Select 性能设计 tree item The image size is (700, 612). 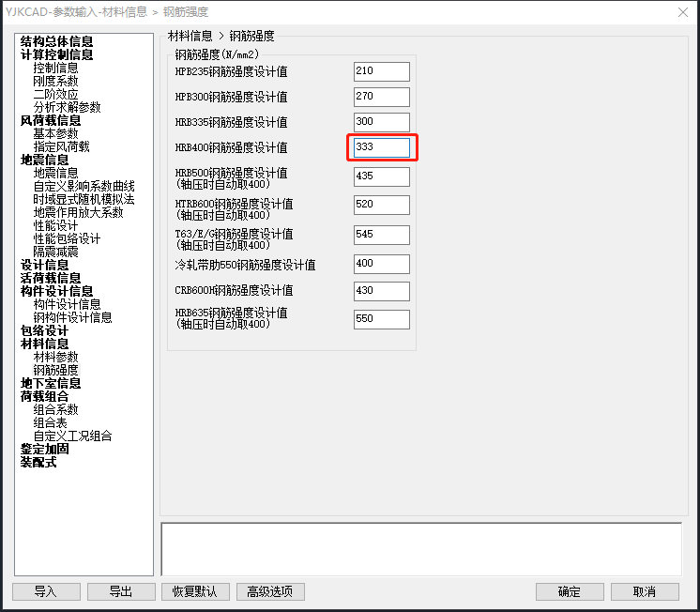coord(55,225)
